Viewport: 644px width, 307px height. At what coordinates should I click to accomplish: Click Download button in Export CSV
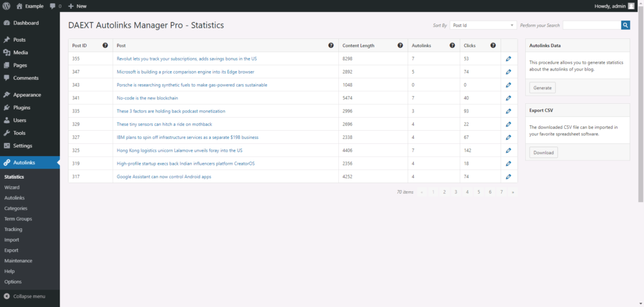pos(543,152)
